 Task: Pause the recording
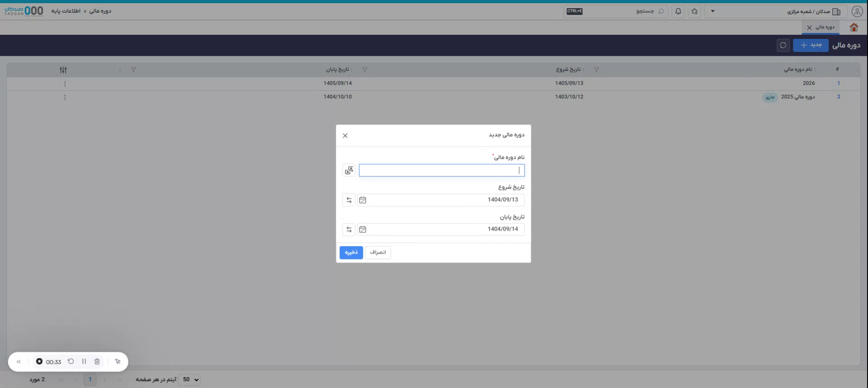click(84, 361)
